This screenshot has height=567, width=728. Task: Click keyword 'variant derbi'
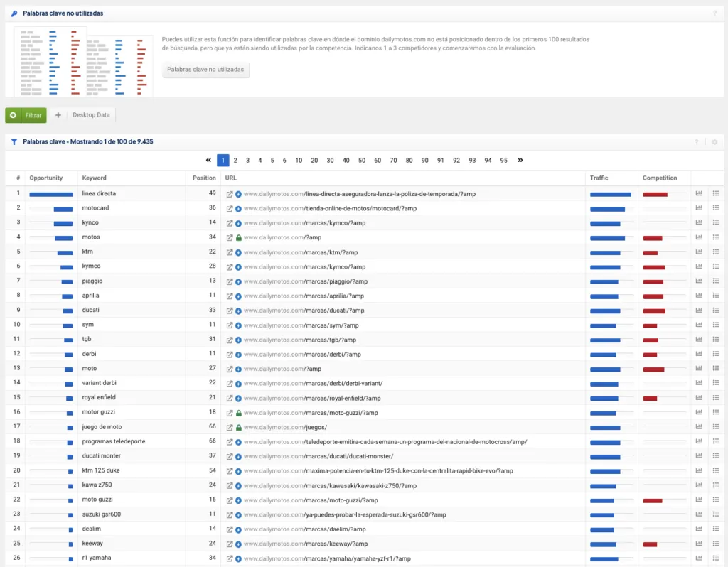[100, 383]
